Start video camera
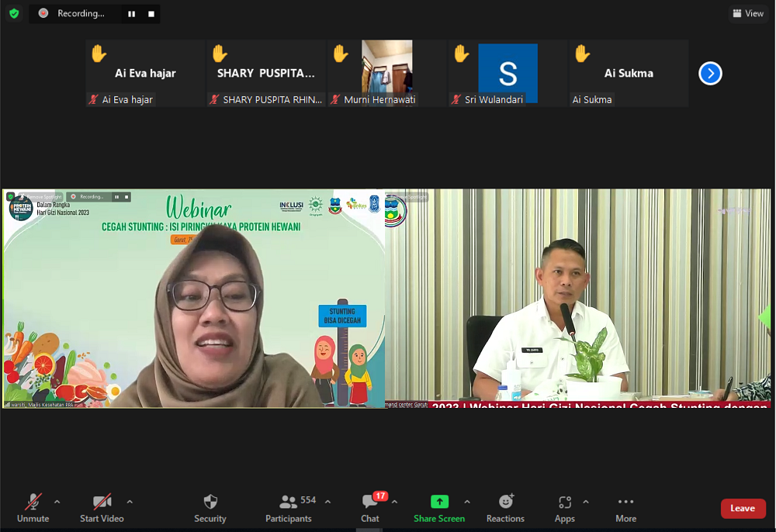 click(x=102, y=507)
